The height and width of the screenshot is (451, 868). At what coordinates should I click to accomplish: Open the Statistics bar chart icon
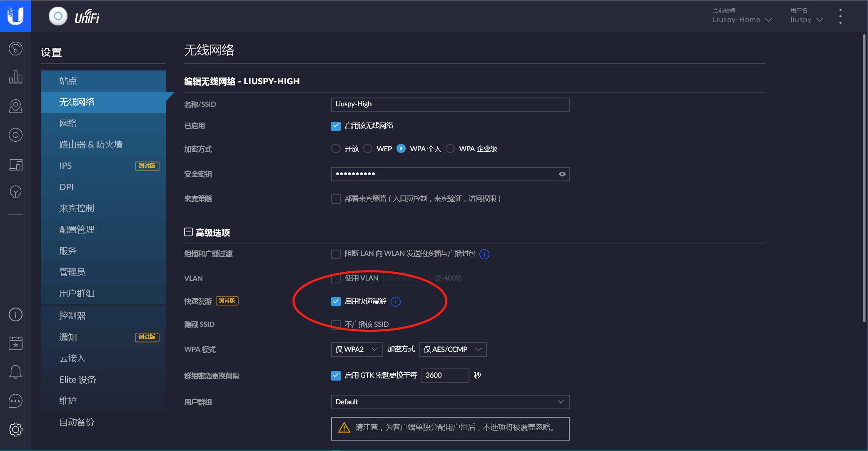tap(15, 77)
